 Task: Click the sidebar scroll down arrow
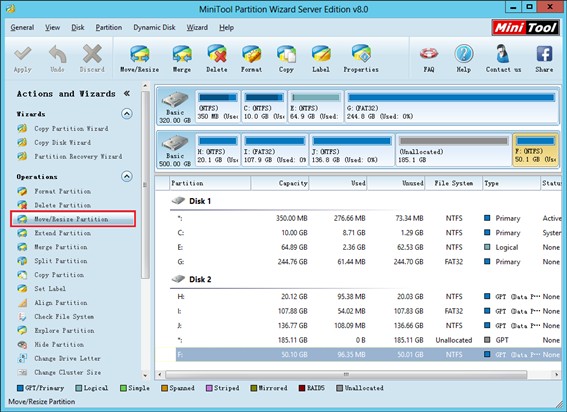click(145, 375)
